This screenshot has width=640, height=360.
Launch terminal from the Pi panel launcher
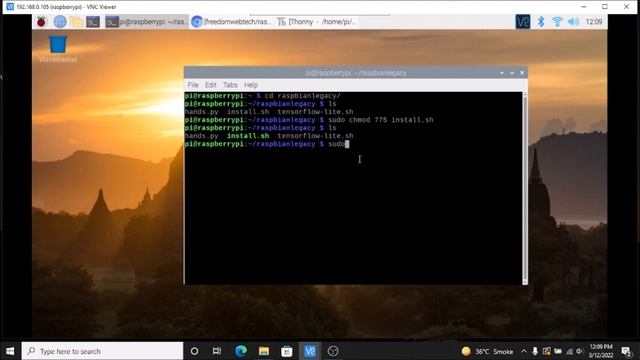[93, 22]
